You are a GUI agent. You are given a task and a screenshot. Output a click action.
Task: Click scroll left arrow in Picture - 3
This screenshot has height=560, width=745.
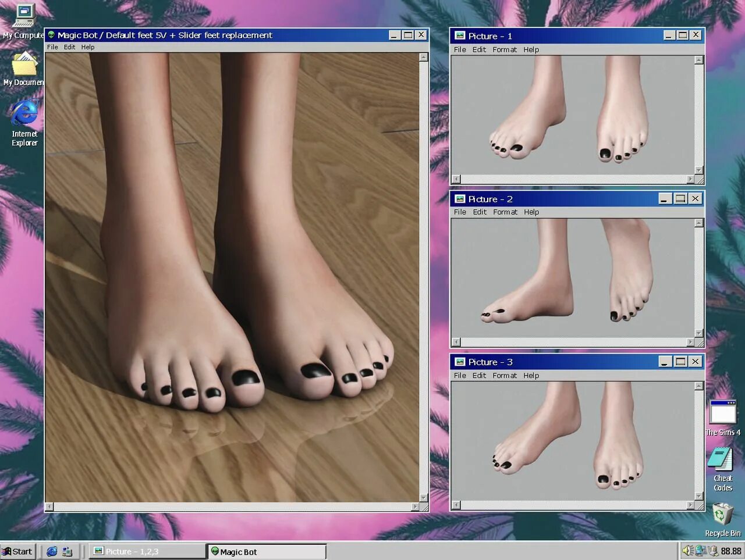[456, 505]
